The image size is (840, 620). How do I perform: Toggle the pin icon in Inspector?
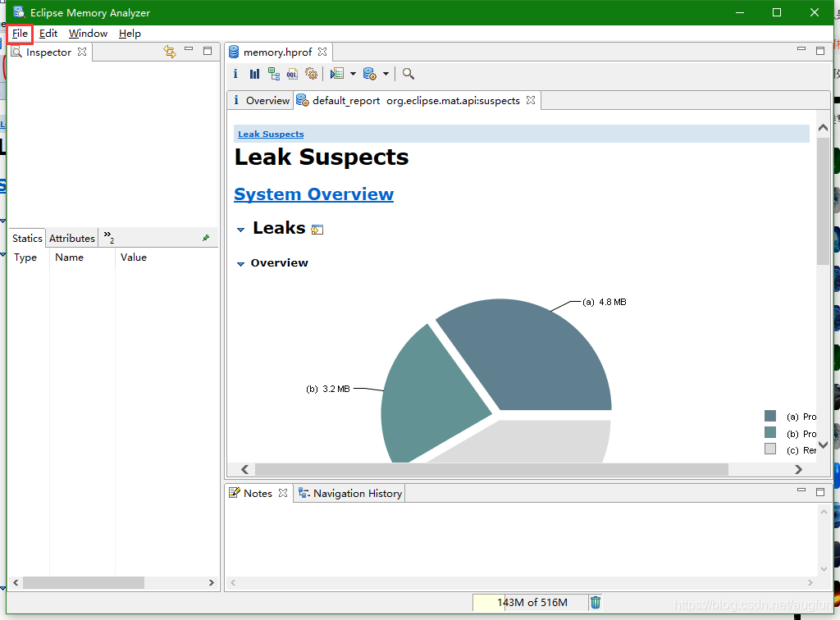206,238
